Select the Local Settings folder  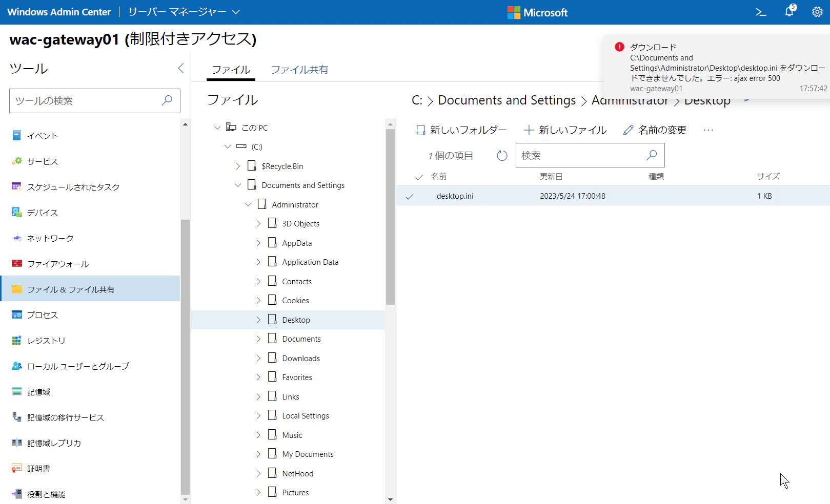click(x=306, y=416)
